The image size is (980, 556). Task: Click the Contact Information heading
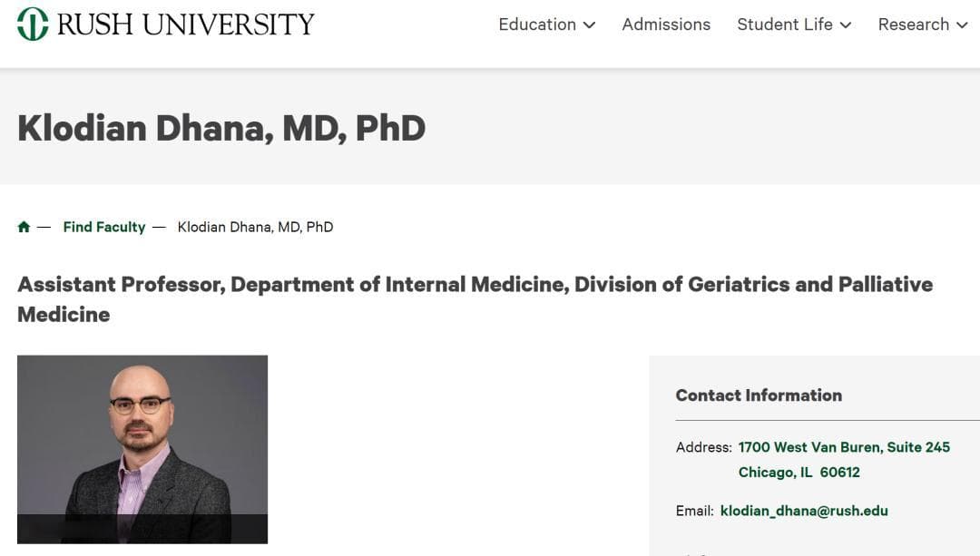(x=759, y=395)
